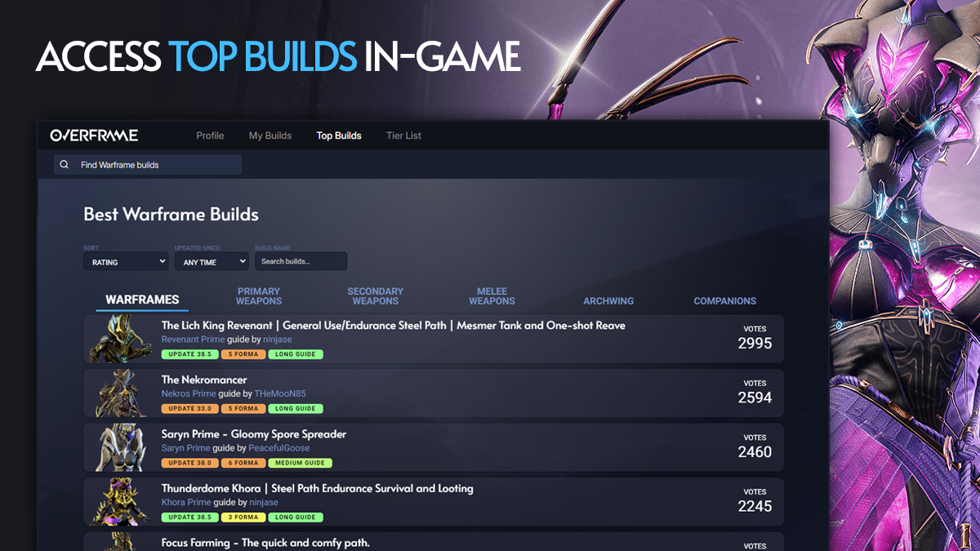
Task: Open Focus Farming quick and comfy path build
Action: click(x=265, y=543)
